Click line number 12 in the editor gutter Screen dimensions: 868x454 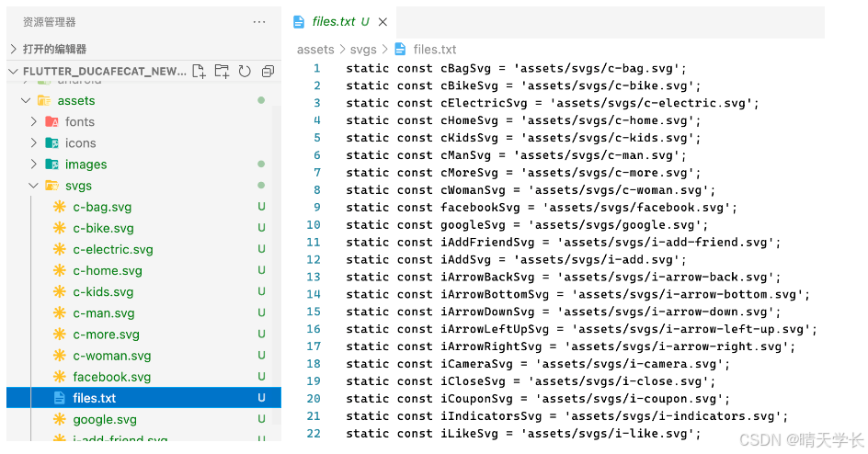314,259
